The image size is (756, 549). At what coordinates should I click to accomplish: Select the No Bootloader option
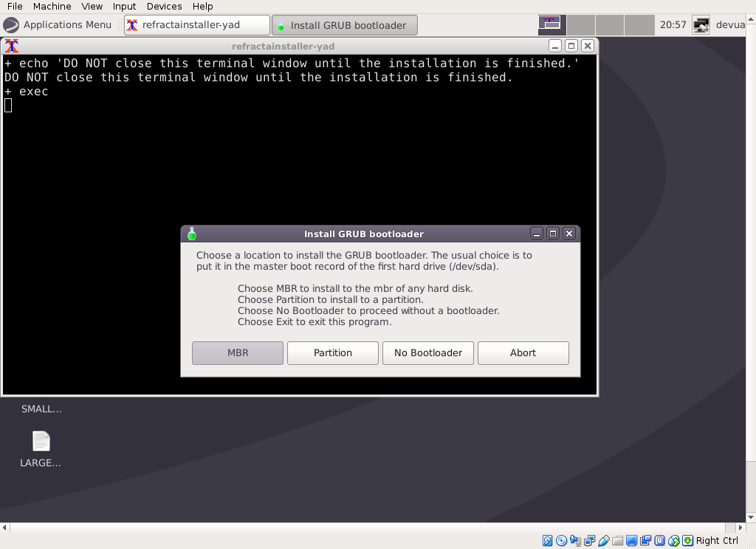pos(428,352)
